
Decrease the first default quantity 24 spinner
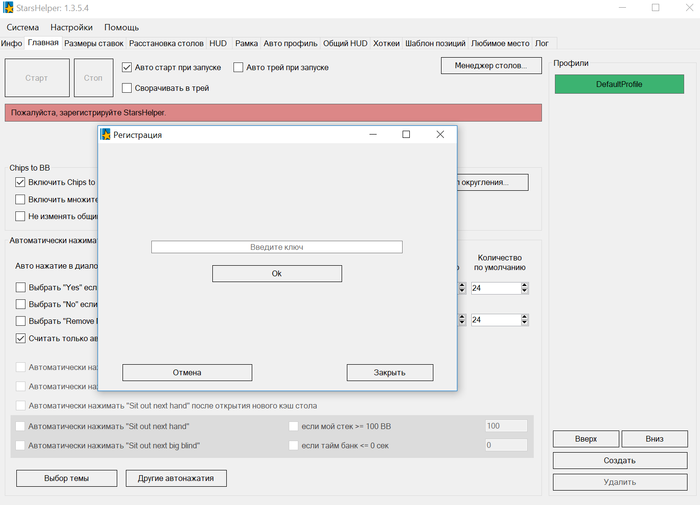525,291
